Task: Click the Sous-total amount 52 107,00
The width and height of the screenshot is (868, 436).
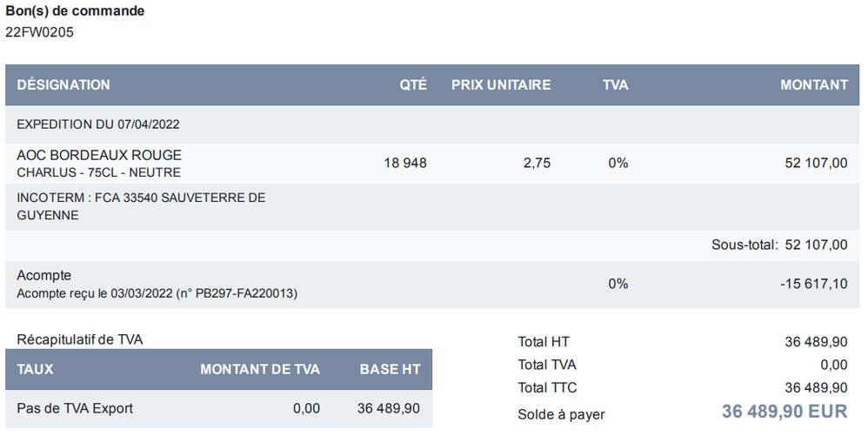Action: [815, 245]
